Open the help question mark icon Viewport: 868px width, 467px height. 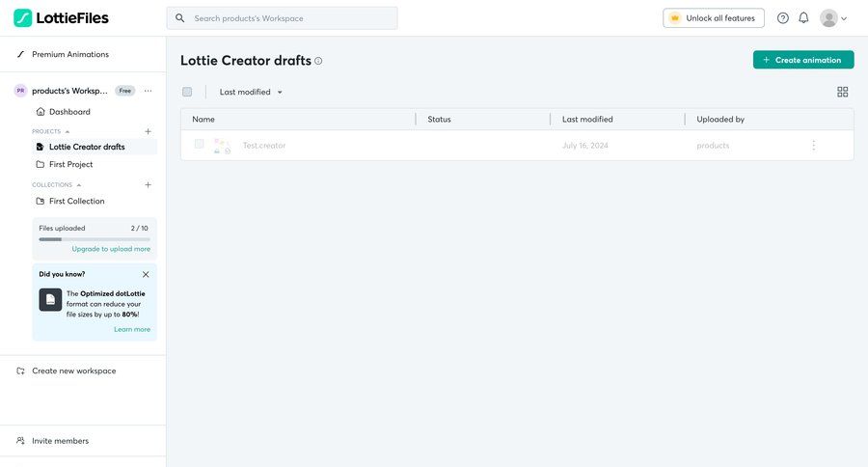(783, 18)
